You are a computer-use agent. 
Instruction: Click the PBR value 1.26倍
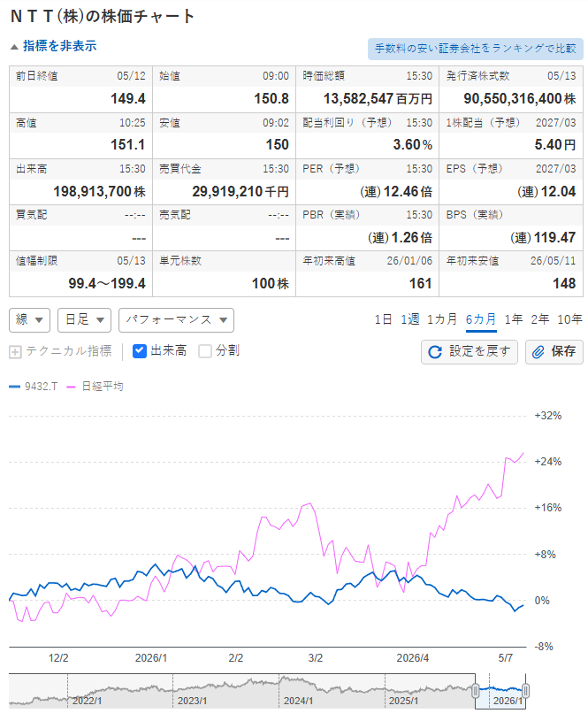[x=400, y=238]
